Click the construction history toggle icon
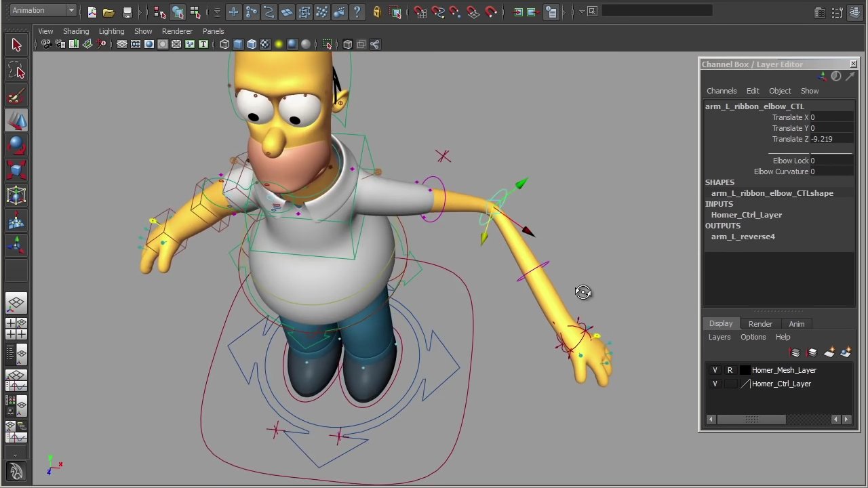Screen dimensions: 868x488 click(x=552, y=12)
